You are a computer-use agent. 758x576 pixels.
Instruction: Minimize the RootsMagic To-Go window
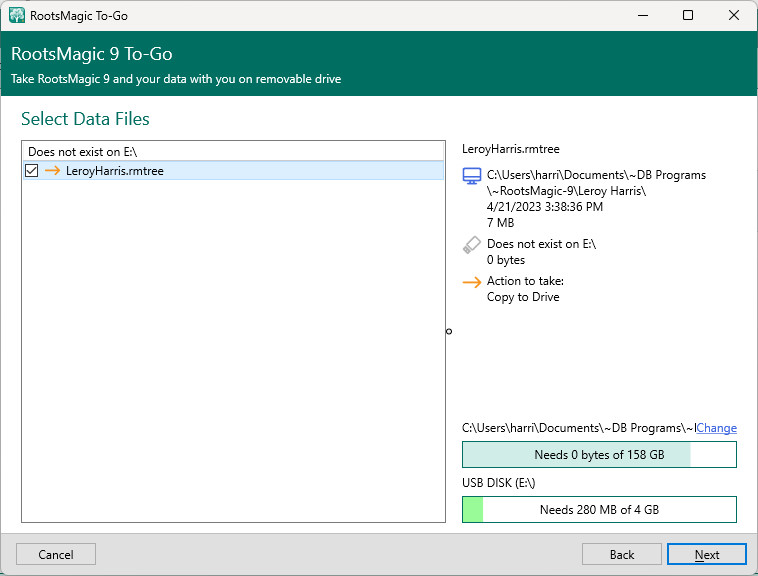642,16
